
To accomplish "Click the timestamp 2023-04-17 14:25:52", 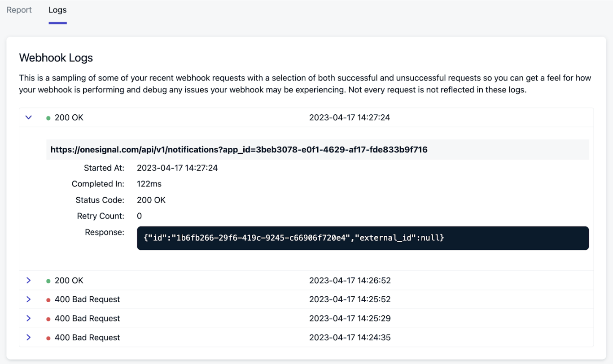I will click(x=350, y=299).
